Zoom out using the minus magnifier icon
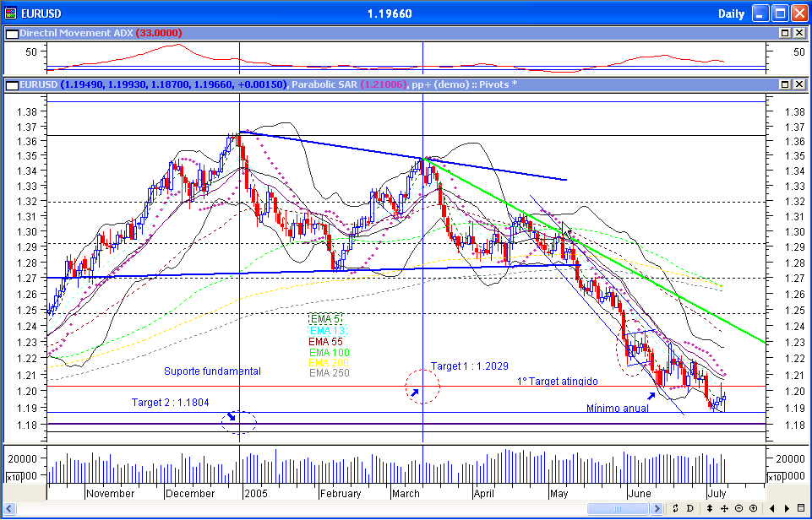Screen dimensions: 812x520 [739, 509]
